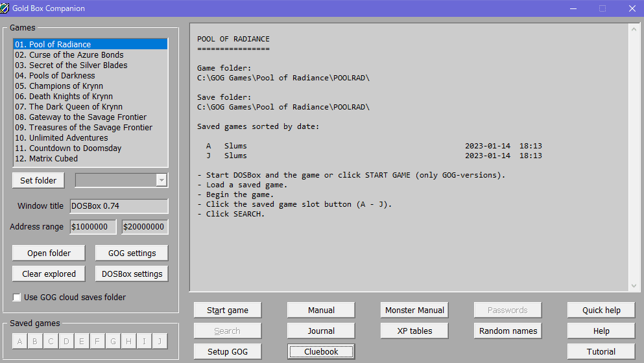Click the Gold Box Companion app icon
Viewport: 644px width, 363px height.
[x=5, y=8]
